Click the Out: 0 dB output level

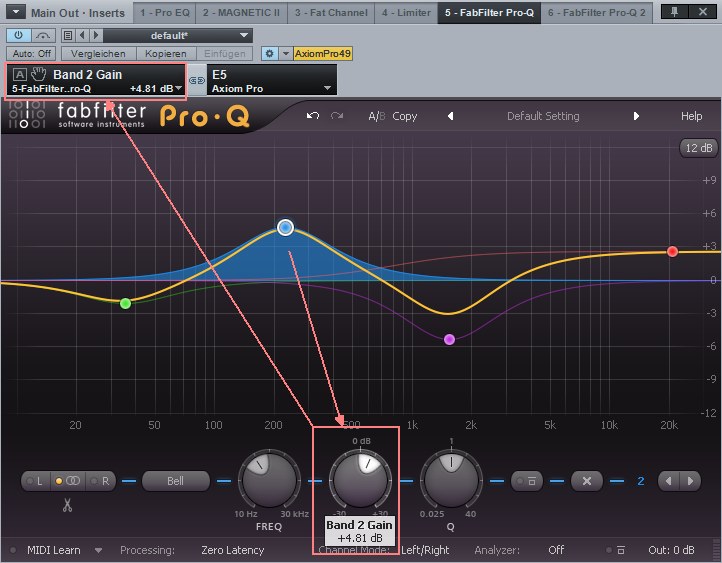[x=671, y=550]
